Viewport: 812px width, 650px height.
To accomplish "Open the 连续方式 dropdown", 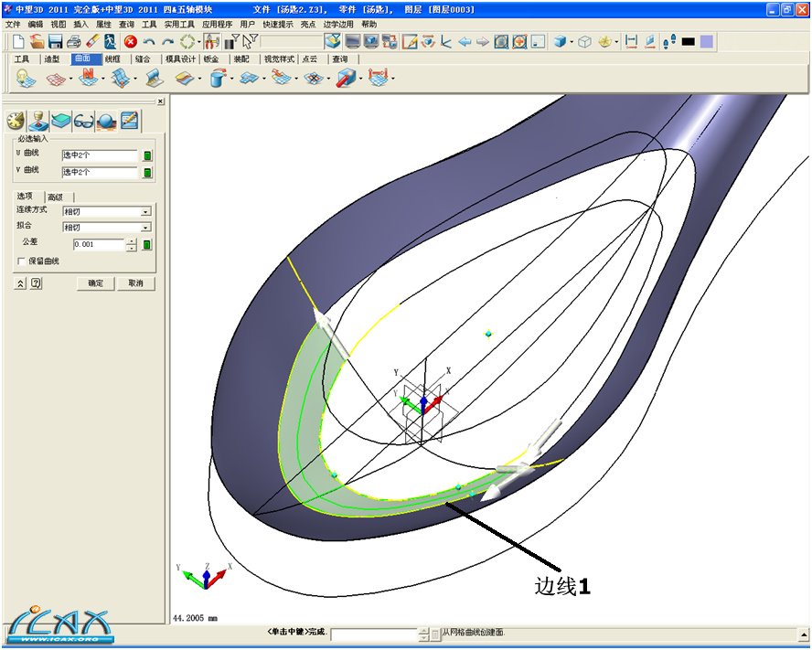I will point(145,211).
